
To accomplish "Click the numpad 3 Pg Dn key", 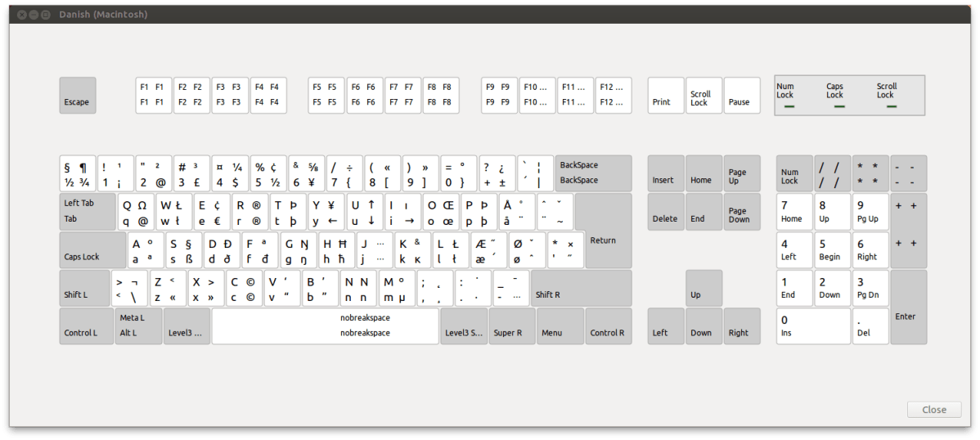I will (x=870, y=288).
